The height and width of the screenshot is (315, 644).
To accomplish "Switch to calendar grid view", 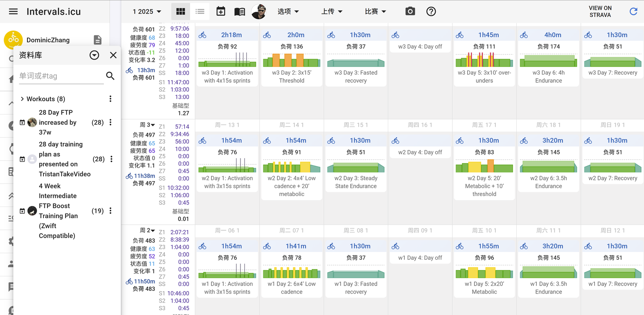I will pyautogui.click(x=180, y=11).
